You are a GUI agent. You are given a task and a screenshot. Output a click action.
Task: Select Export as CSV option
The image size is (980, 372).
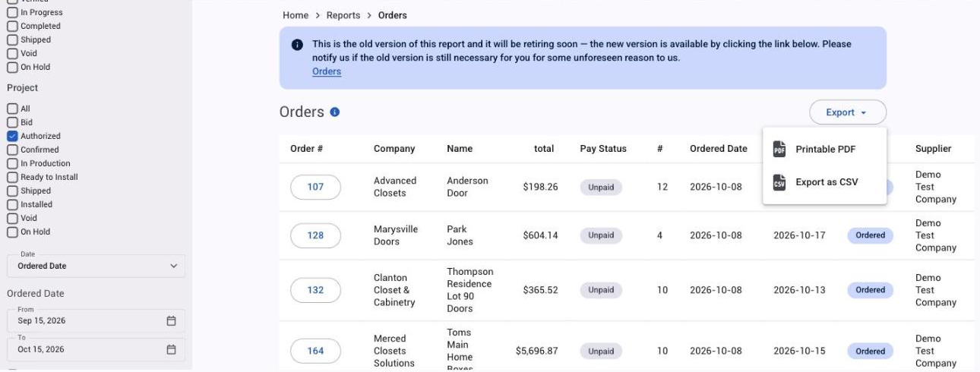point(825,182)
